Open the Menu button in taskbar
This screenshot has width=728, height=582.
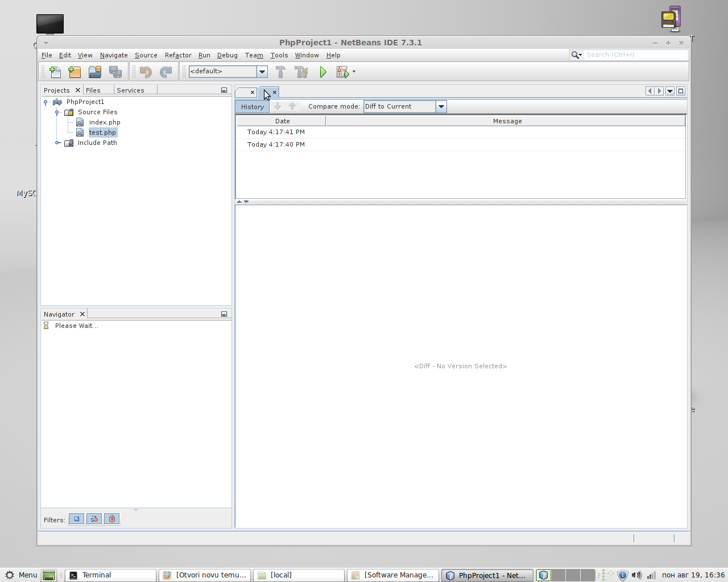coord(21,575)
